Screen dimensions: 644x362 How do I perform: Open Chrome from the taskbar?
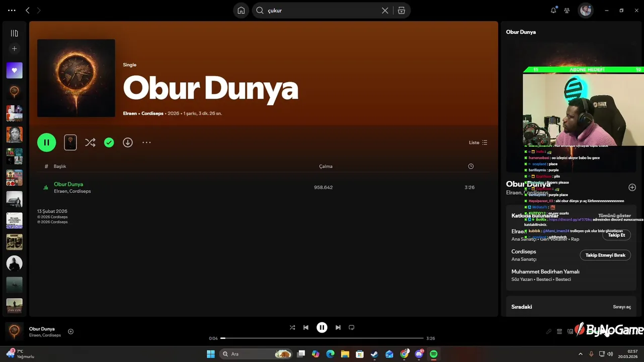(x=405, y=354)
